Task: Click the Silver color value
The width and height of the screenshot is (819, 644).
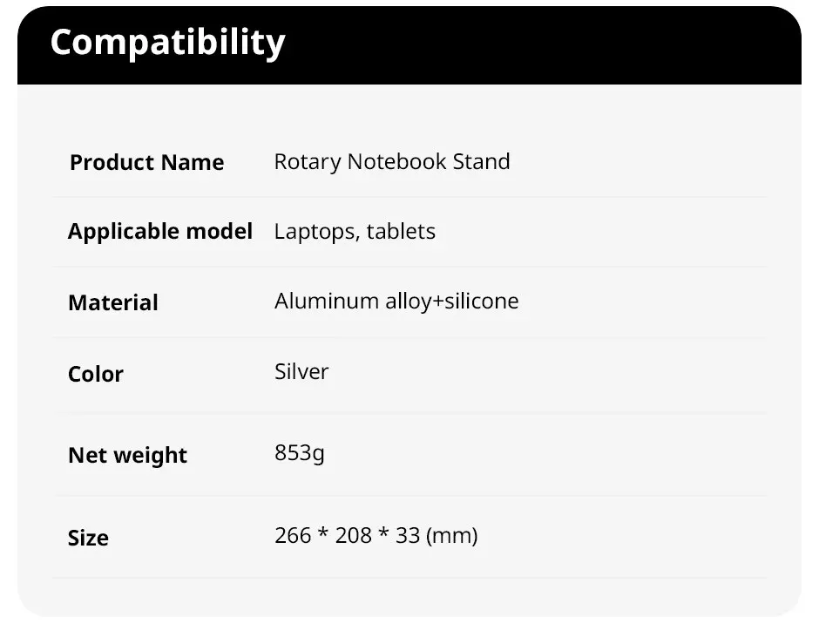Action: coord(301,372)
